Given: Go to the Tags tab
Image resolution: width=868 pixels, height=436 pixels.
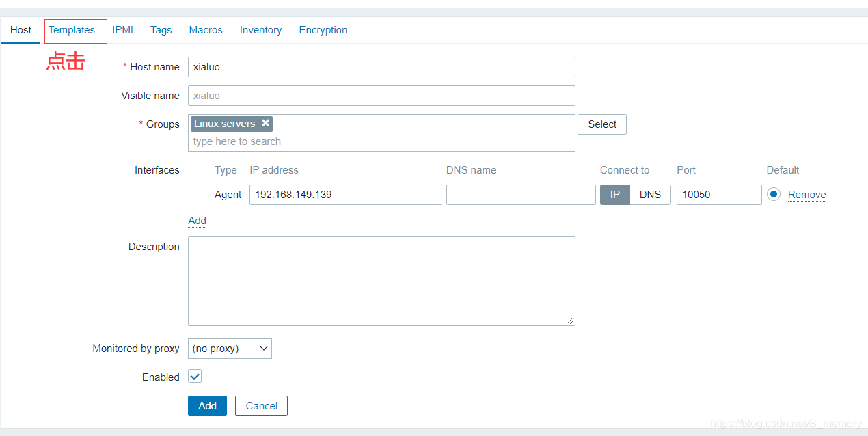Looking at the screenshot, I should [x=161, y=30].
